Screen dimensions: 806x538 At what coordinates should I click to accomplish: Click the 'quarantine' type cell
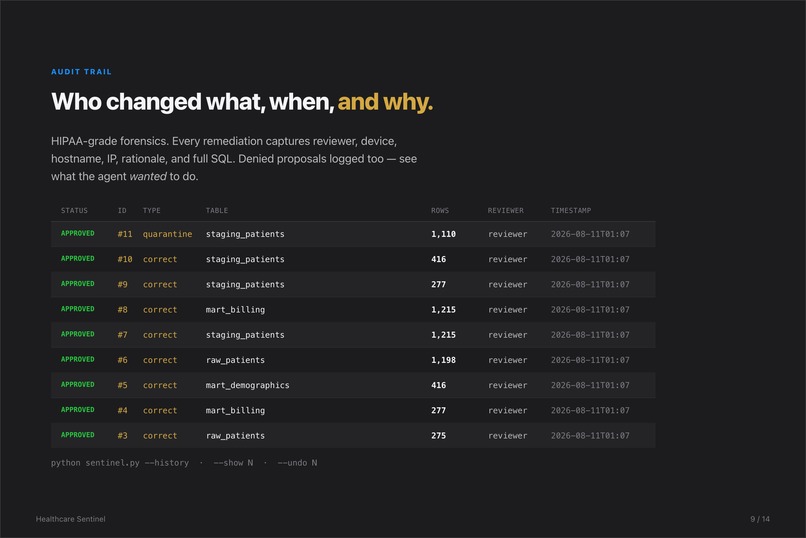(168, 234)
